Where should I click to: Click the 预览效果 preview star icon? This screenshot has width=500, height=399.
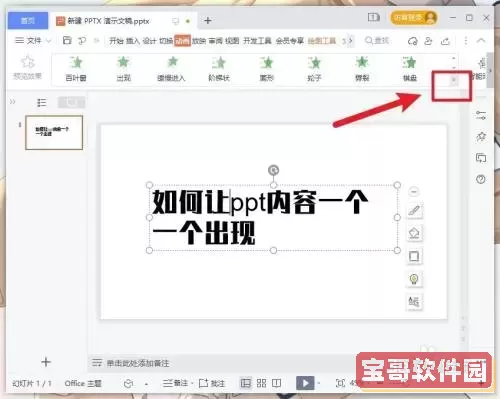[27, 62]
